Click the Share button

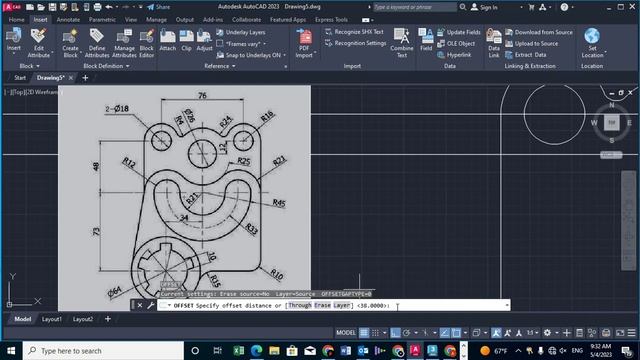point(159,7)
